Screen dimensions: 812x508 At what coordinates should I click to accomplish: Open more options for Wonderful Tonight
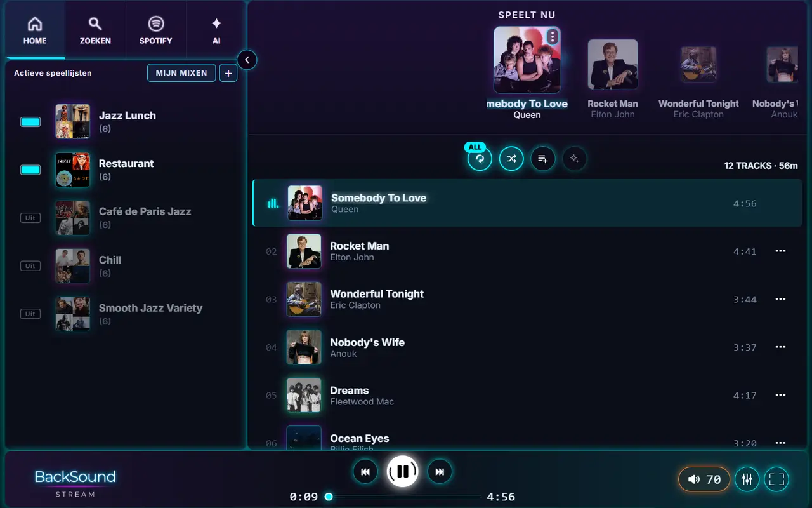coord(781,299)
